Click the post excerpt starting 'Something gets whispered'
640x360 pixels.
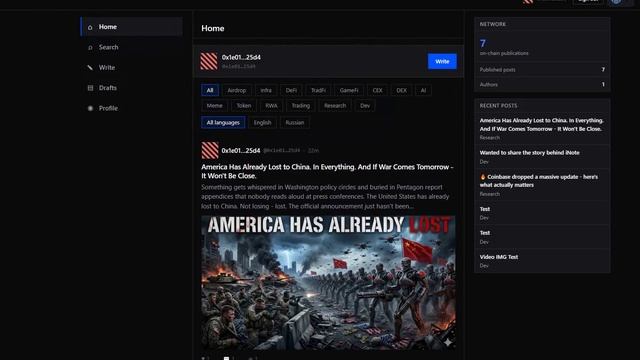click(x=325, y=197)
